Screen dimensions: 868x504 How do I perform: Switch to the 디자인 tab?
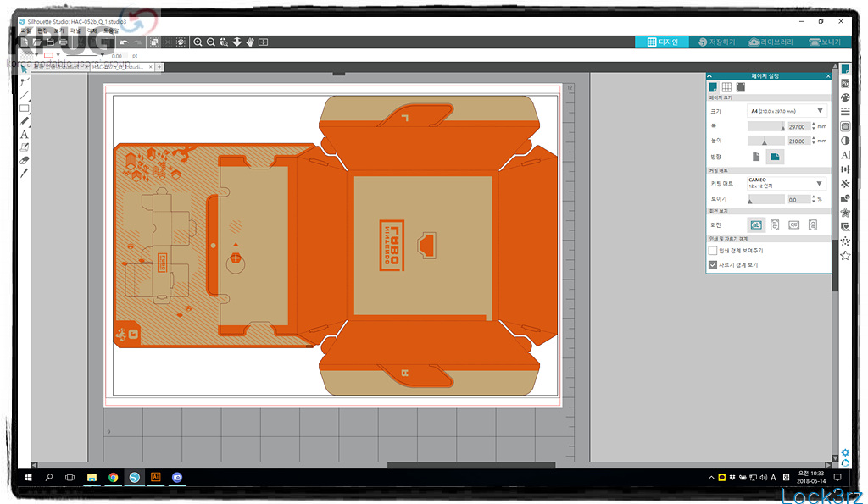point(662,42)
